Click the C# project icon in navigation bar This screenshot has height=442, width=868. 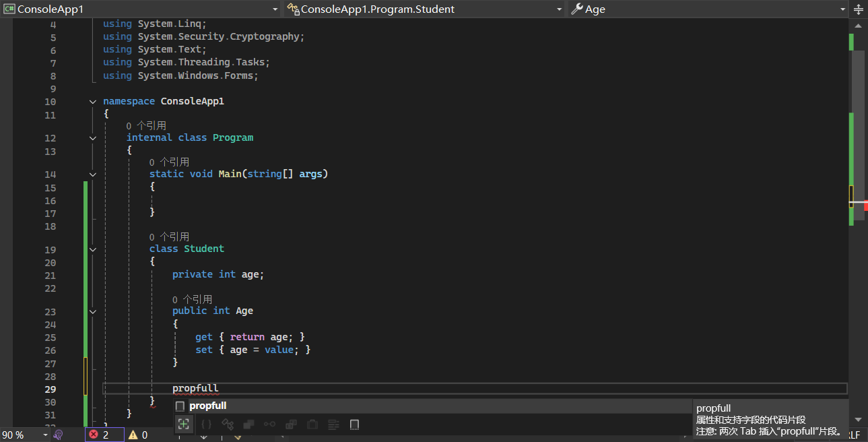[9, 9]
